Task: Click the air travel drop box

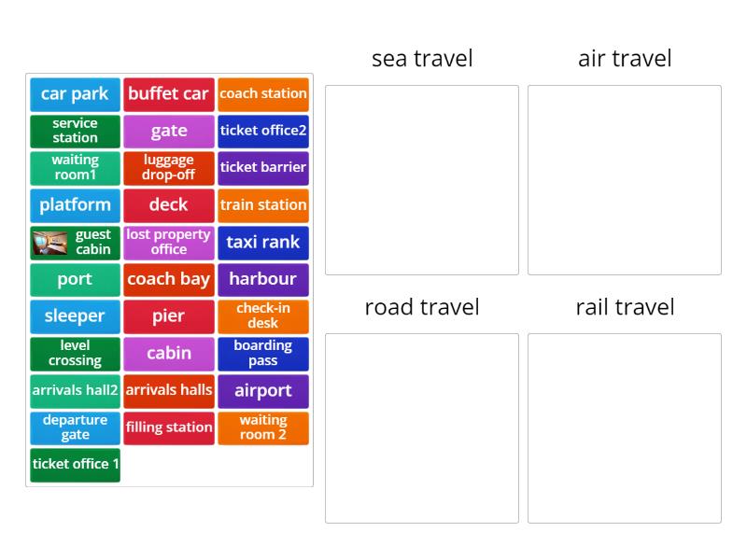Action: (x=625, y=180)
